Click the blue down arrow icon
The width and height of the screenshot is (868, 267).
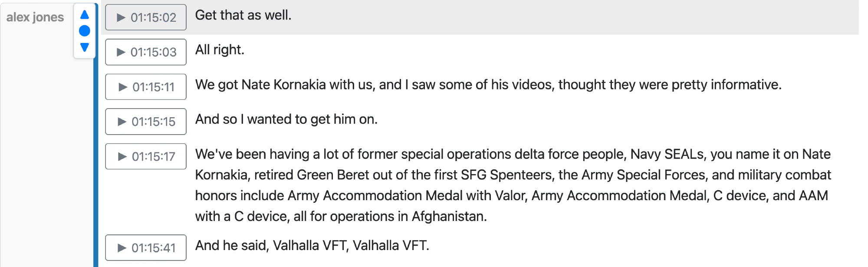coord(85,47)
